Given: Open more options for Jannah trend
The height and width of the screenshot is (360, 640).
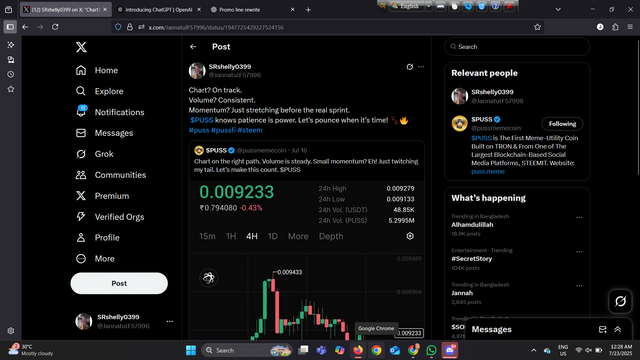Looking at the screenshot, I should [579, 286].
